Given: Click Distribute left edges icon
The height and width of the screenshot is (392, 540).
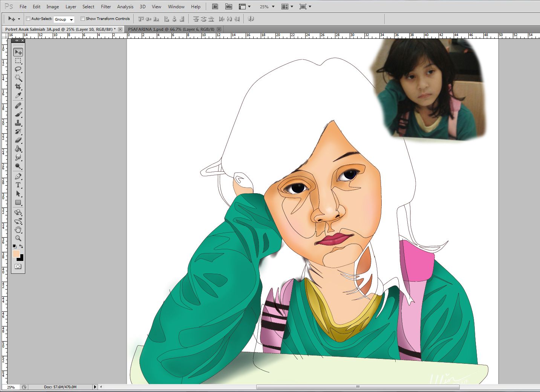Looking at the screenshot, I should pos(222,19).
